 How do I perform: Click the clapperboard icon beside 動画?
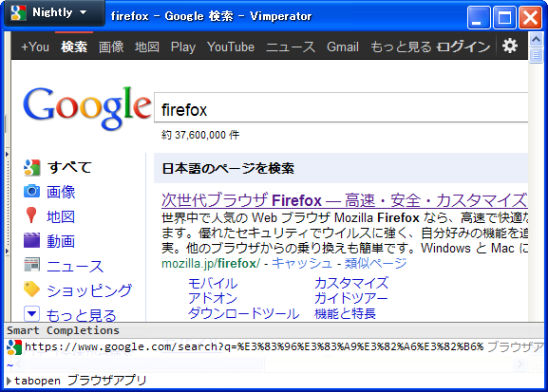[x=31, y=240]
